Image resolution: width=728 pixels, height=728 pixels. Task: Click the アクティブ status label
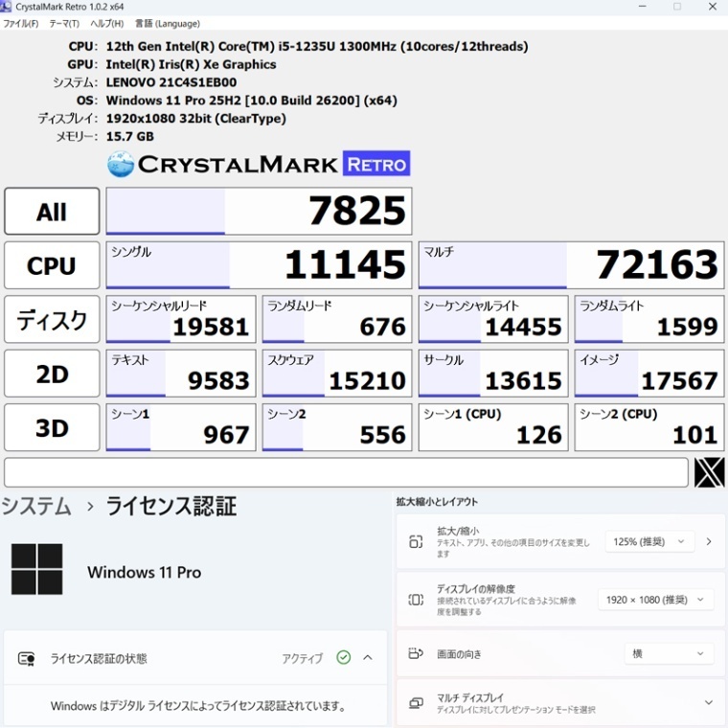[303, 658]
